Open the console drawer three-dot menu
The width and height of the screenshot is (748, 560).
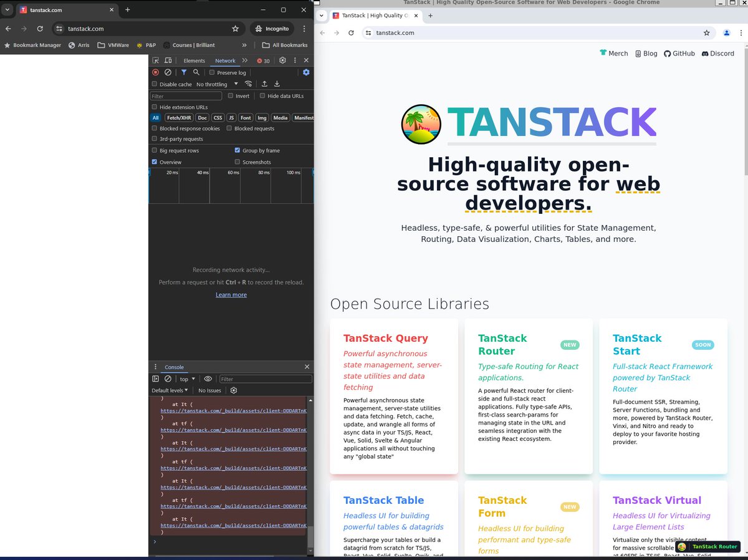click(x=155, y=367)
